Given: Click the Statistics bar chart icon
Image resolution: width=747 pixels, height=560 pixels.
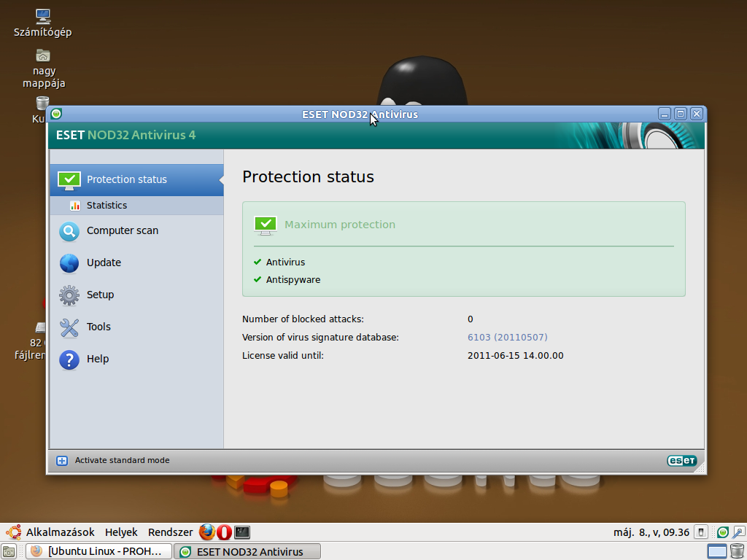Looking at the screenshot, I should pos(75,206).
